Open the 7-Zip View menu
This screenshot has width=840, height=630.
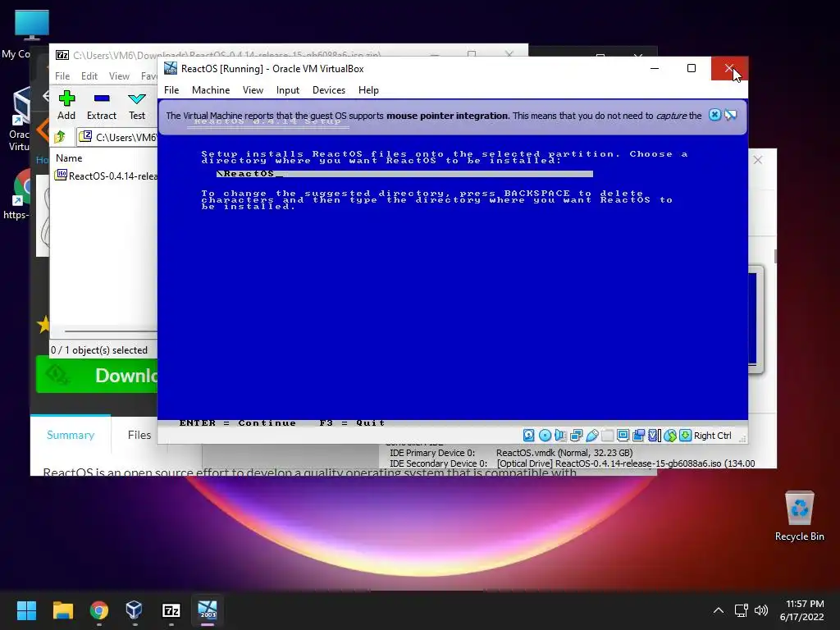pyautogui.click(x=119, y=76)
